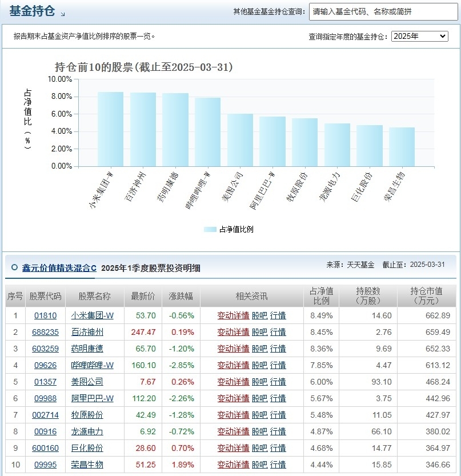Open 股吧 for 阿里巴巴-W
The height and width of the screenshot is (476, 461).
(260, 399)
